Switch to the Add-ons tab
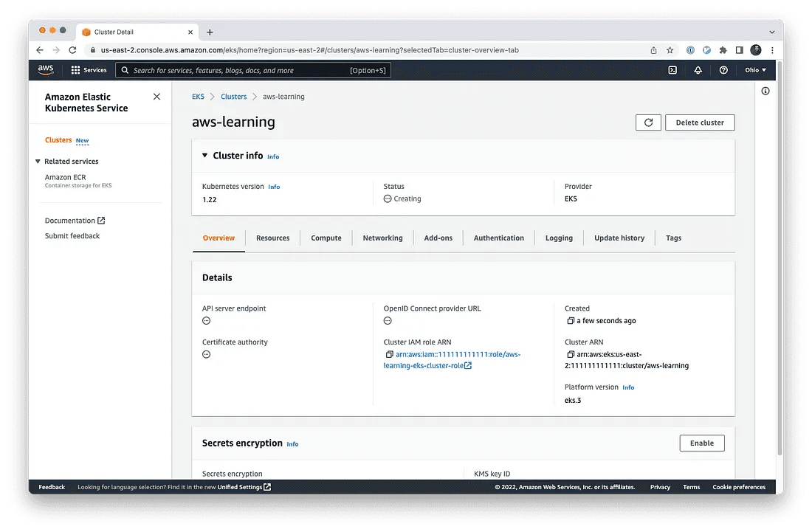This screenshot has height=532, width=812. 438,238
